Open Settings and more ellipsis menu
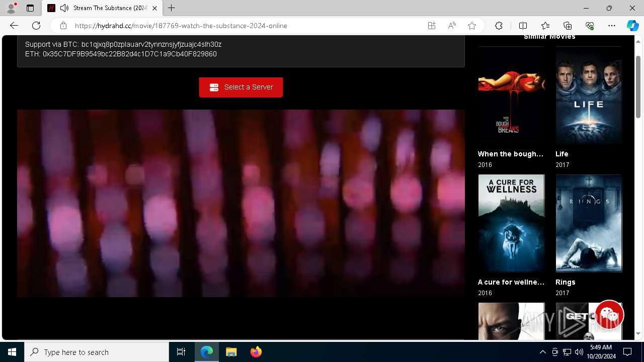 click(x=612, y=26)
